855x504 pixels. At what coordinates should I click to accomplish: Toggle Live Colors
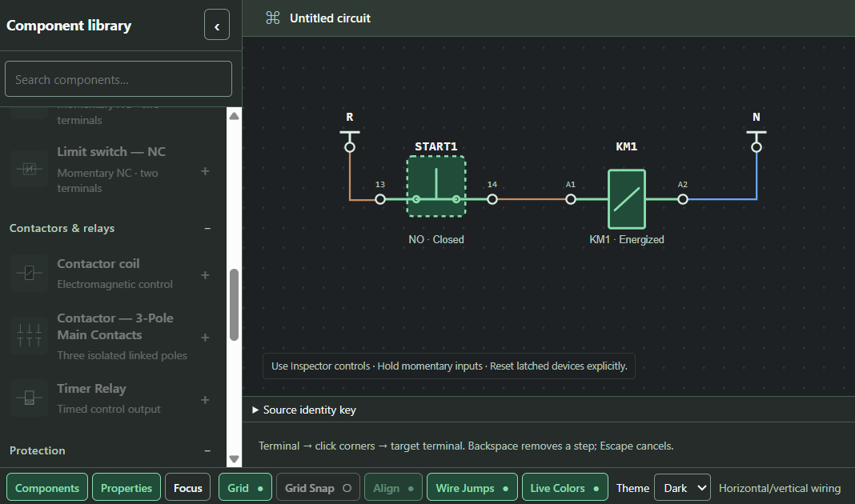(x=565, y=487)
